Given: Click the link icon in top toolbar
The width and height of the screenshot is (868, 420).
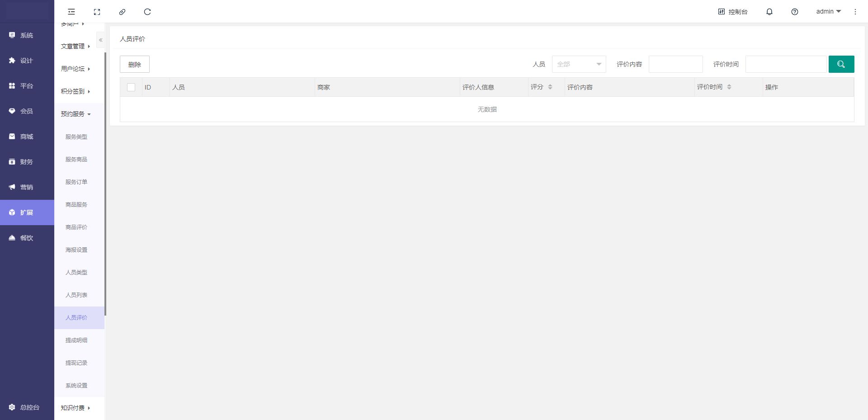Looking at the screenshot, I should coord(122,12).
